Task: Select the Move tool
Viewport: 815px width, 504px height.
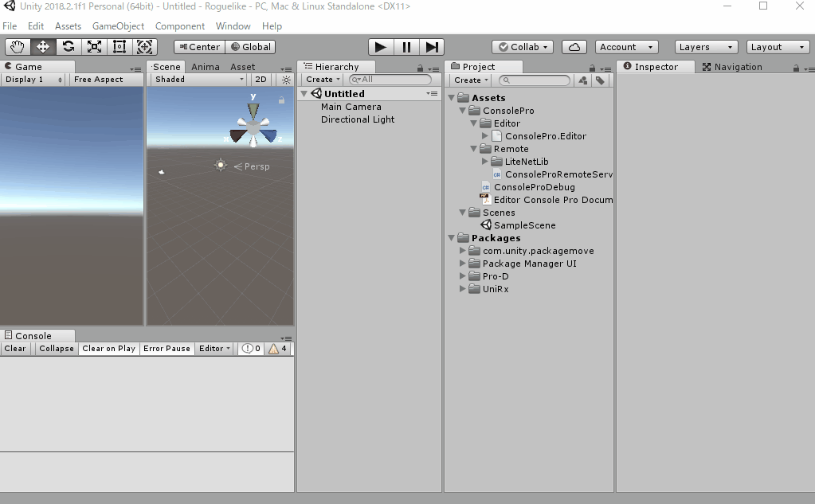Action: pos(42,47)
